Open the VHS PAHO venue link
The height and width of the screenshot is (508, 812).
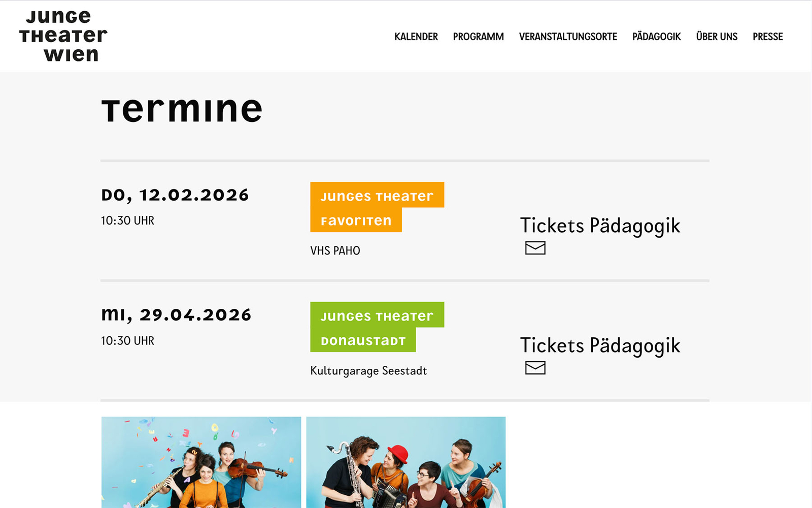(x=335, y=250)
